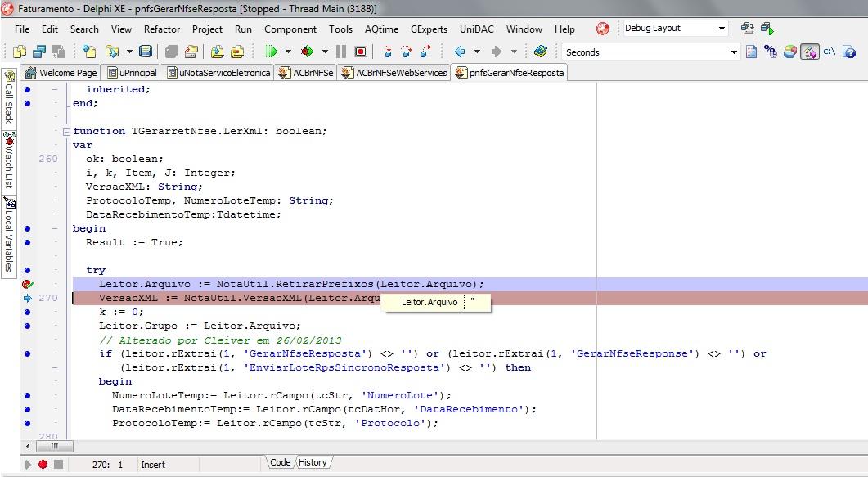Screen dimensions: 868x477
Task: Click the AQtime report list icon
Action: [751, 52]
